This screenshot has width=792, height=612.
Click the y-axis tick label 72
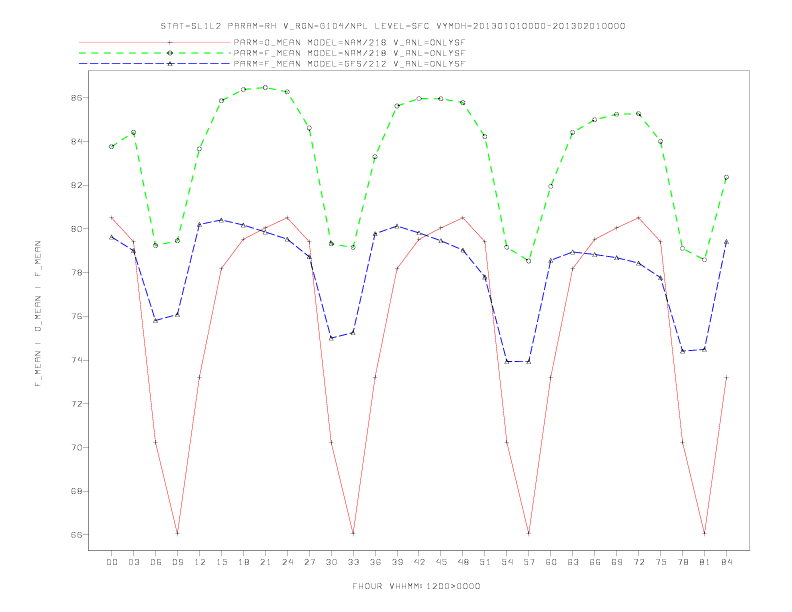tap(77, 404)
